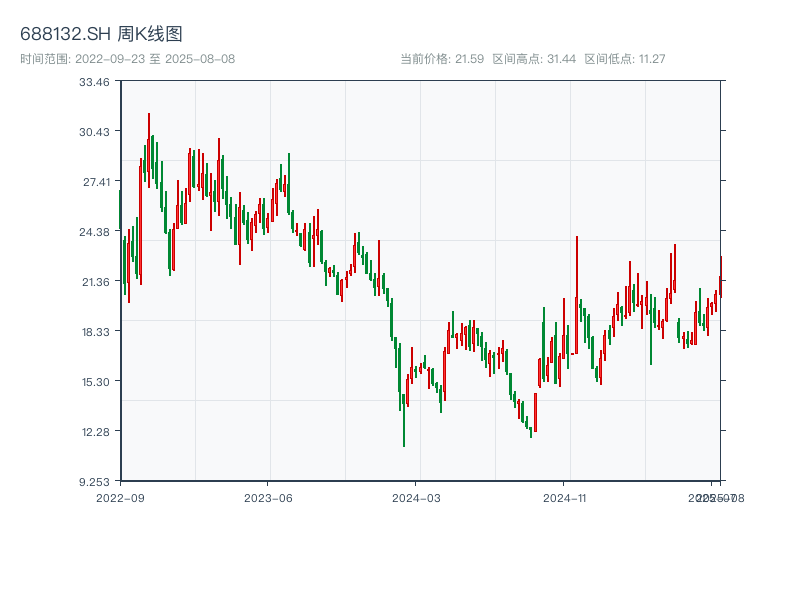Click the y-axis value 12.28
This screenshot has height=600, width=800.
coord(96,432)
